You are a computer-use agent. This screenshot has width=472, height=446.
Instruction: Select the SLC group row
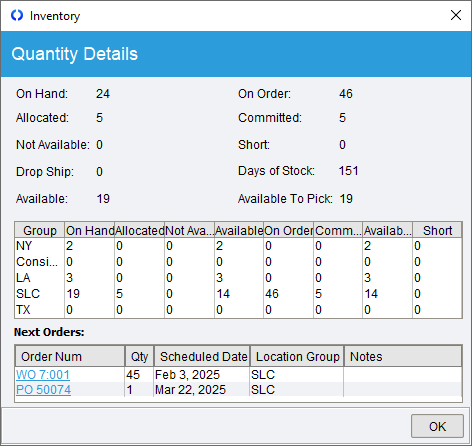[238, 294]
